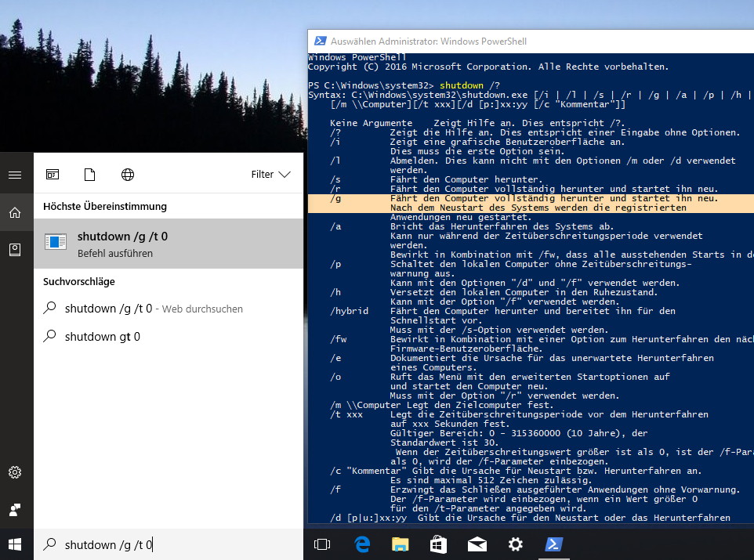This screenshot has height=560, width=754.
Task: Open Task View on the taskbar
Action: pos(322,544)
